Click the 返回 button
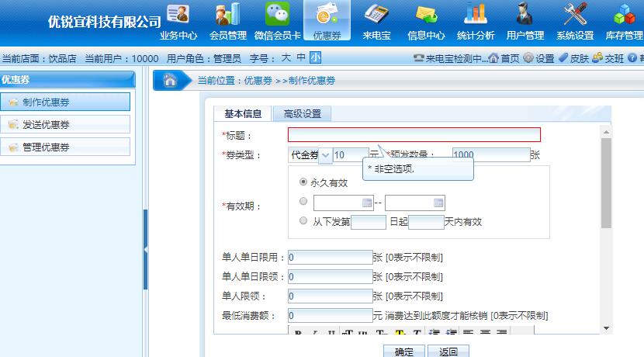Image resolution: width=644 pixels, height=357 pixels. [448, 352]
